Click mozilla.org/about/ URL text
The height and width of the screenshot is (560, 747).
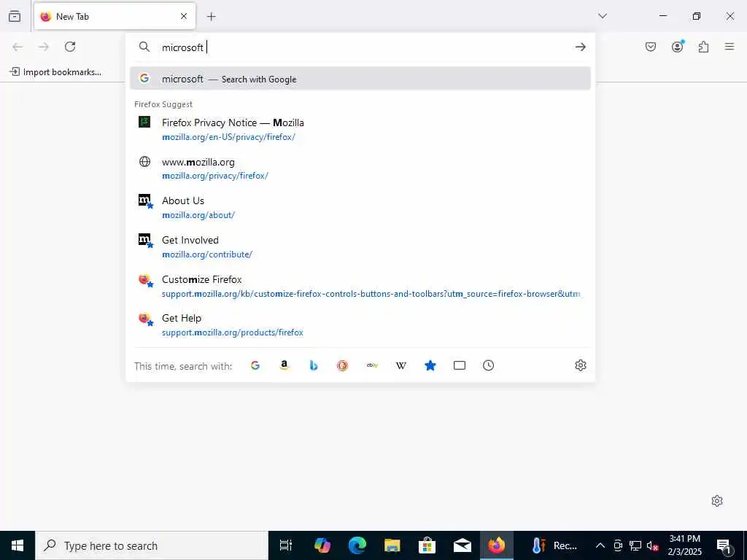pos(198,215)
